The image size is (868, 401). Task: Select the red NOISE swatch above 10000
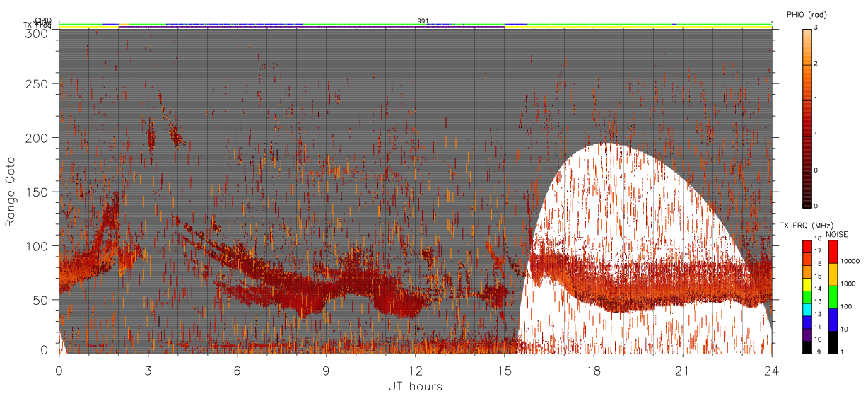(833, 252)
